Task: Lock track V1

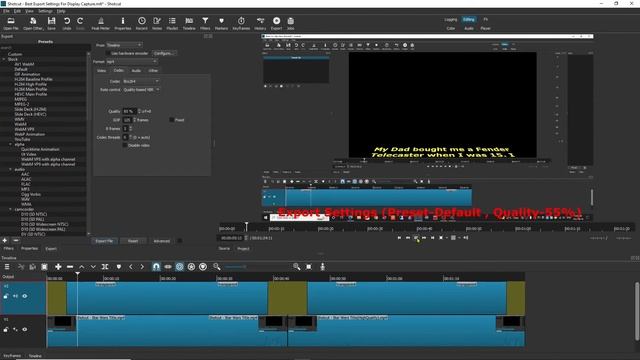Action: (6, 329)
